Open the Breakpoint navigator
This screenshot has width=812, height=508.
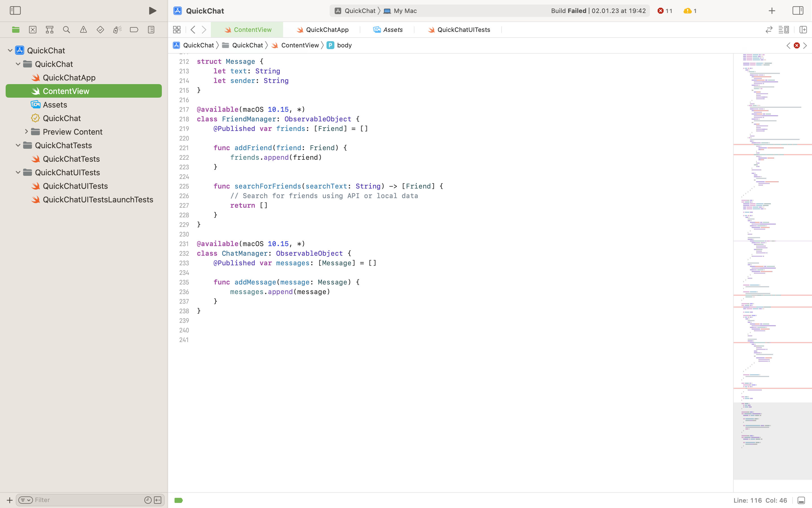(134, 30)
